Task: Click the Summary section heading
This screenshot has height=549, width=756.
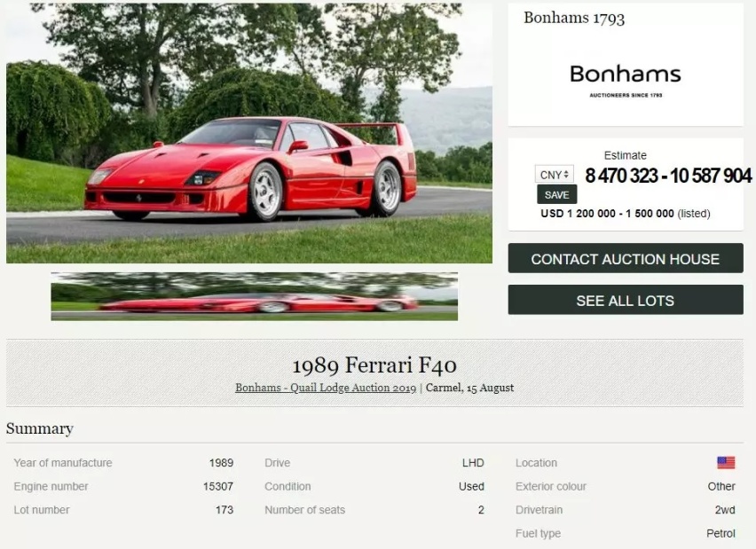Action: coord(40,428)
